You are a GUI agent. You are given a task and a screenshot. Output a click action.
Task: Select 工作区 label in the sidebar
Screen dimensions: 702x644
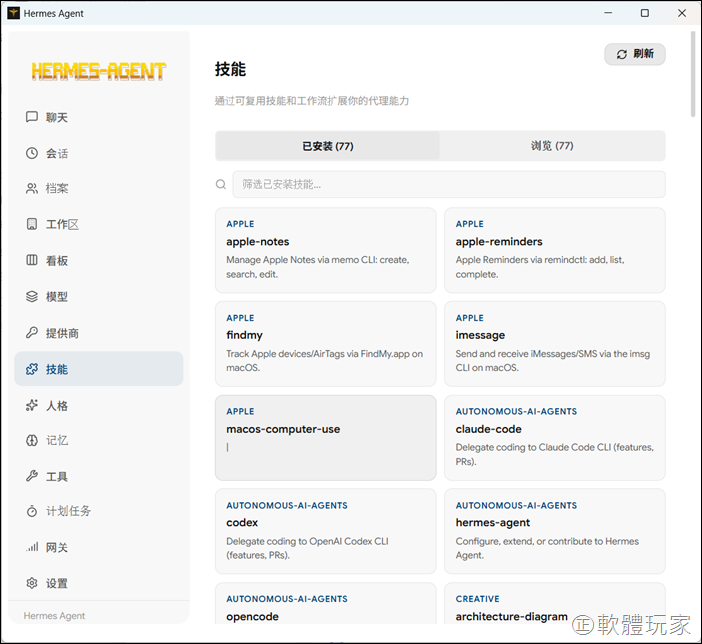pyautogui.click(x=62, y=224)
